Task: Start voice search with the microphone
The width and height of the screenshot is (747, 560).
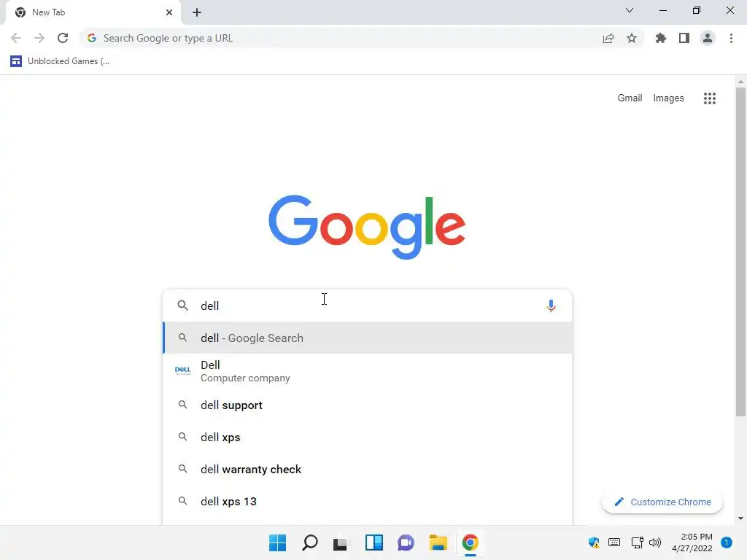Action: coord(551,306)
